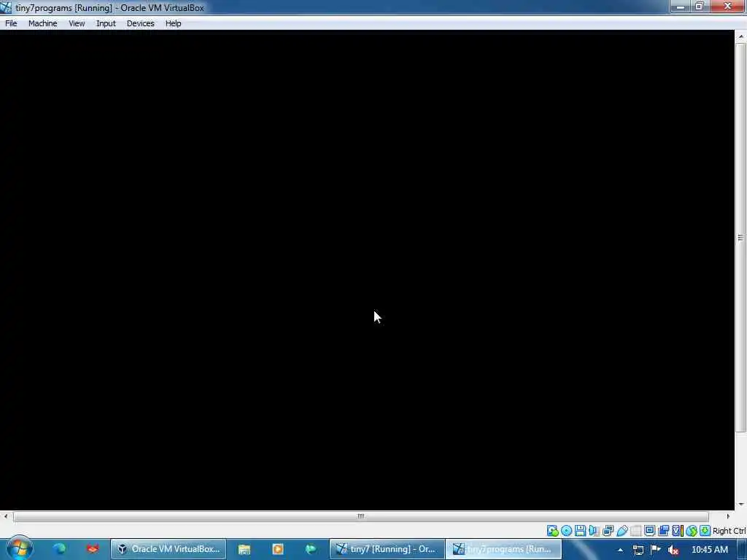Viewport: 747px width, 560px height.
Task: Open the Action Center flag icon
Action: (x=656, y=550)
